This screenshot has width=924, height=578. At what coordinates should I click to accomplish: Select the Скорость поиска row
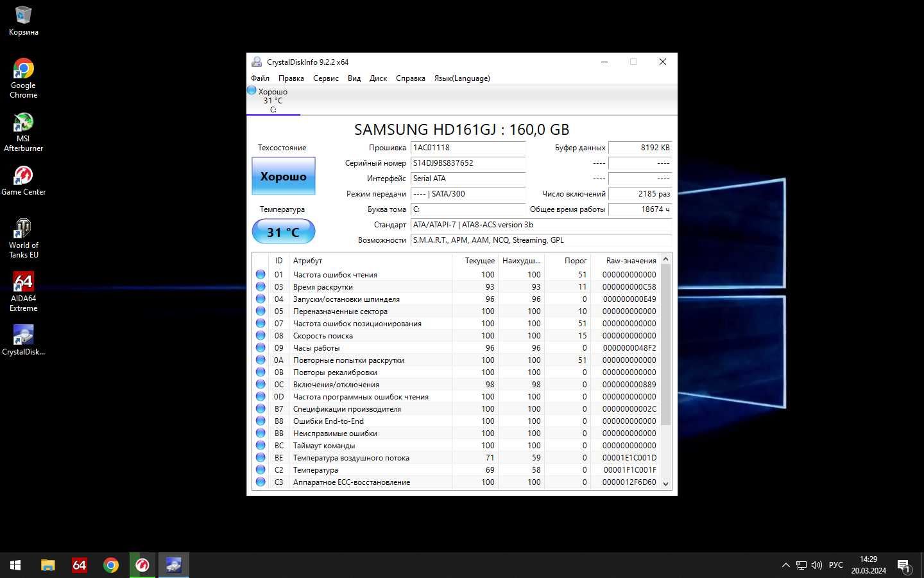(456, 335)
